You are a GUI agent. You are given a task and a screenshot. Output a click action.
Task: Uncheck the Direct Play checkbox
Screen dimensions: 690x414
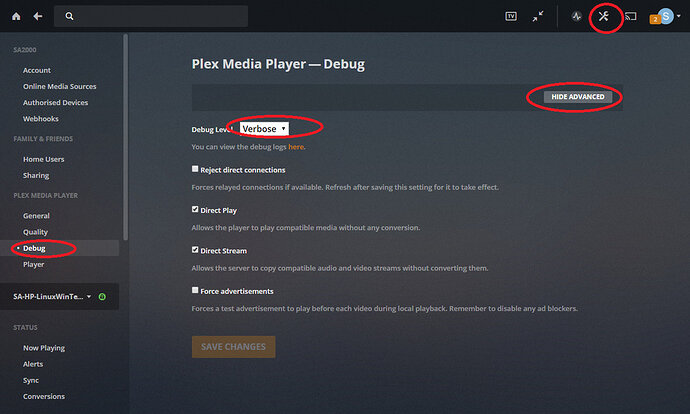195,209
